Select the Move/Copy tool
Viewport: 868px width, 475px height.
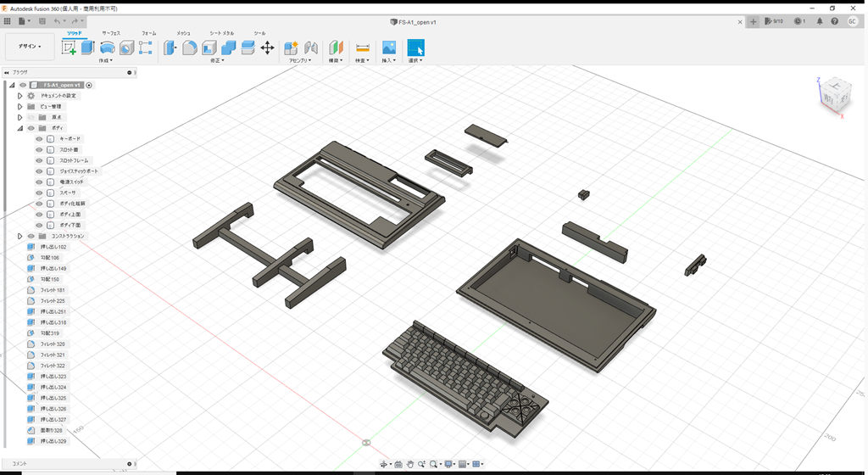pos(267,48)
